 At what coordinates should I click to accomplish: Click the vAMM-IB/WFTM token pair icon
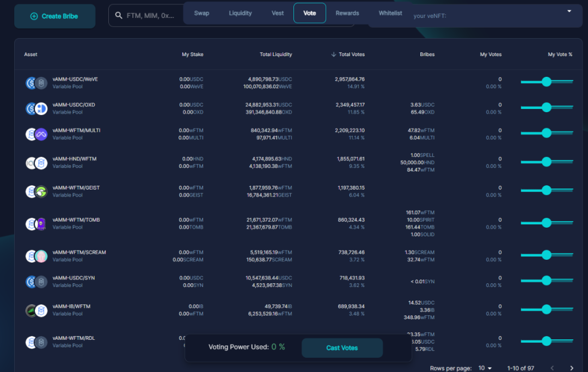click(36, 310)
